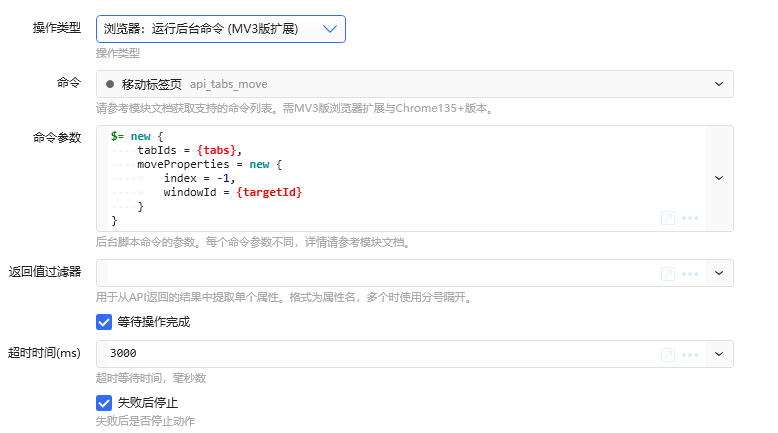Expand the 返回值过滤器 chevron arrow
This screenshot has height=433, width=778.
tap(718, 273)
